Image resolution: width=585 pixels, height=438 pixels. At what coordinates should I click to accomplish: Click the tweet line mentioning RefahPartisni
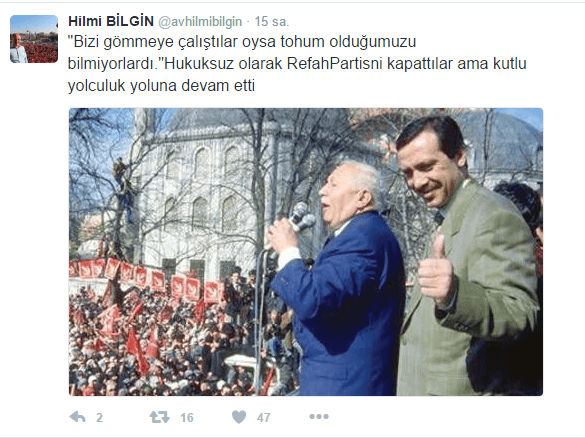tap(297, 64)
